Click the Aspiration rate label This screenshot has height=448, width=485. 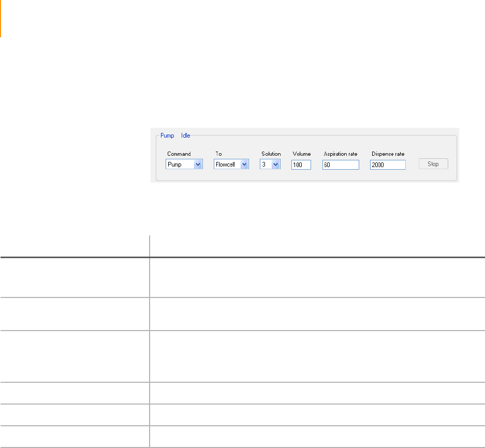point(341,154)
